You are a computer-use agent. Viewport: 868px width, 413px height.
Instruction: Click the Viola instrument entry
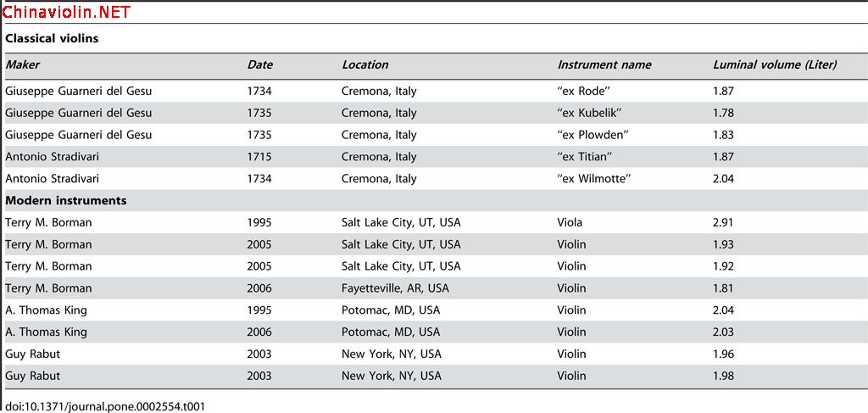click(x=570, y=222)
